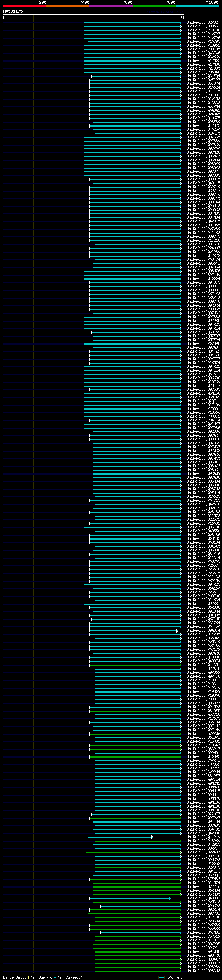Select hit label UniRef100_Q9AUJ4
The height and width of the screenshot is (980, 222).
pyautogui.click(x=203, y=630)
